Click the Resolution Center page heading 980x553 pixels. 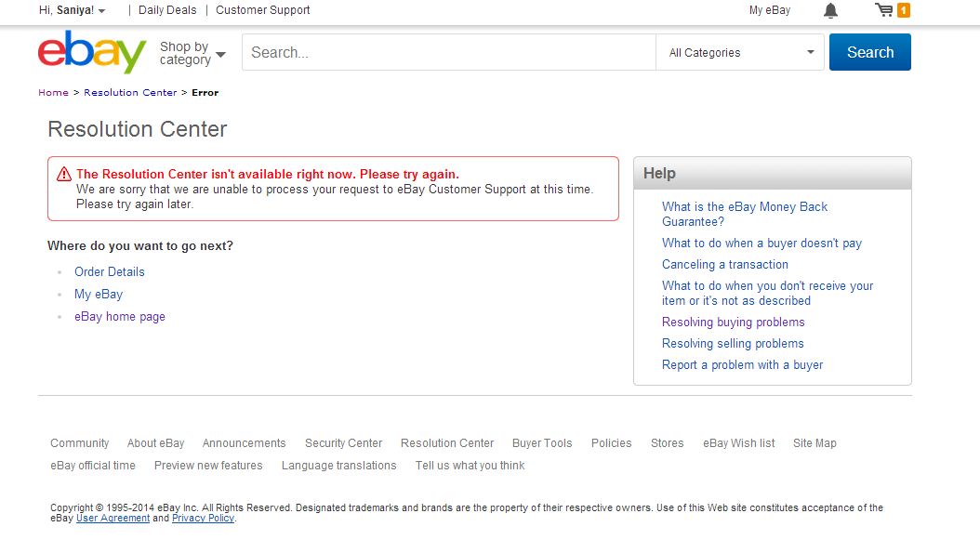138,129
